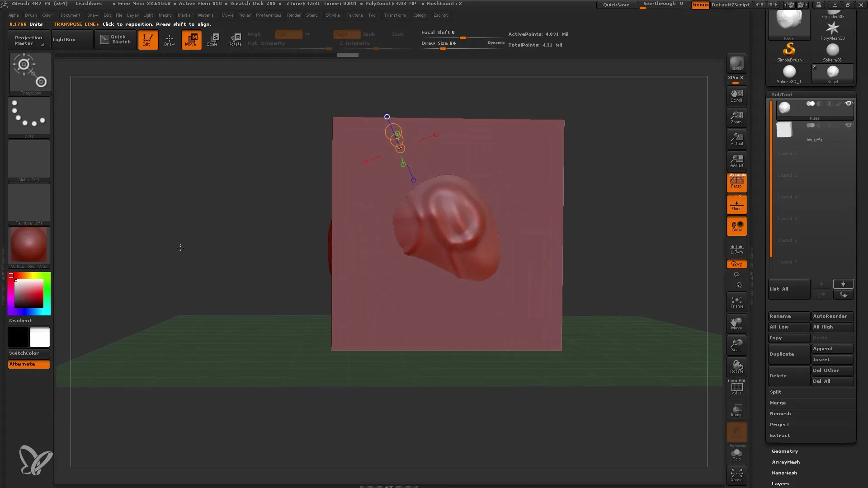Toggle visibility eye of Wuerfel subtool
This screenshot has height=488, width=868.
click(x=849, y=126)
